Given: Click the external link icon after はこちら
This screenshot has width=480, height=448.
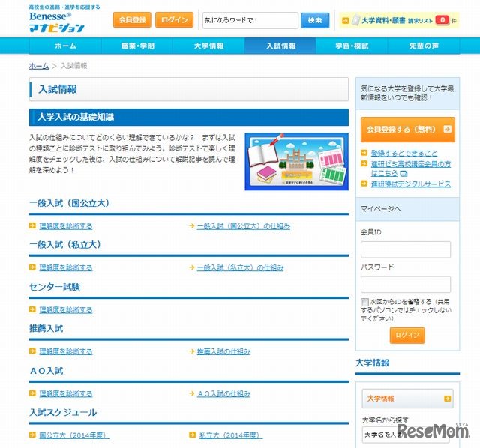Looking at the screenshot, I should pyautogui.click(x=403, y=174).
